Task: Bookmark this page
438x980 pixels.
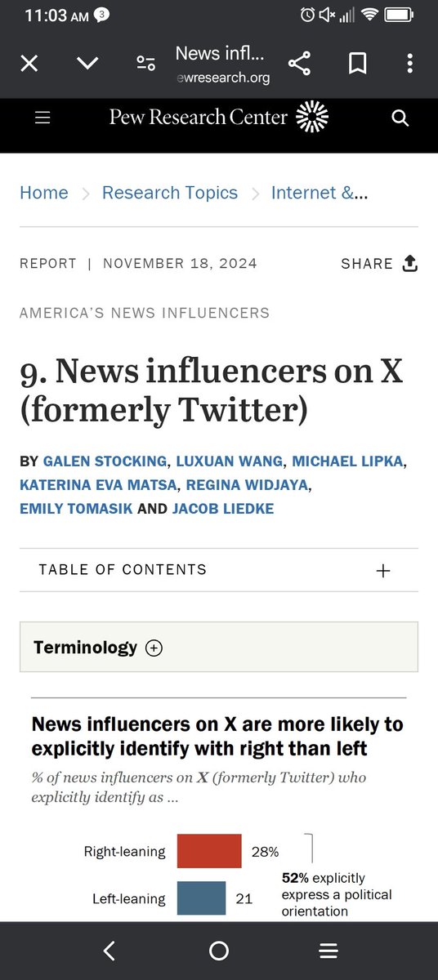Action: (357, 65)
